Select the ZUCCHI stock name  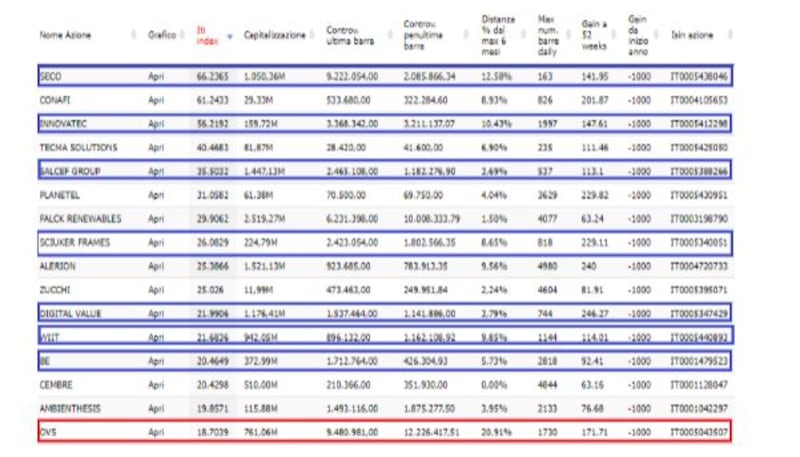[55, 290]
